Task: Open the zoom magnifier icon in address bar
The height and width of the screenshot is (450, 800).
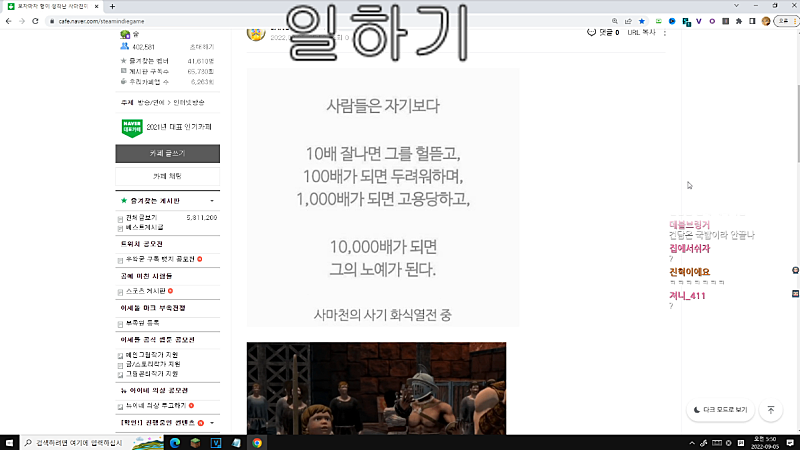Action: coord(615,21)
